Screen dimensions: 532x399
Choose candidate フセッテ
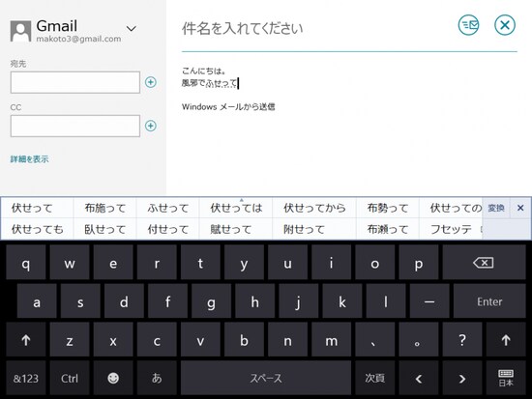[x=451, y=229]
